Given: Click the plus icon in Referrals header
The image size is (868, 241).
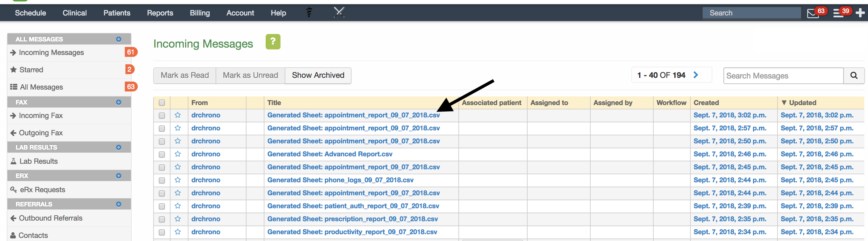Looking at the screenshot, I should coord(119,204).
